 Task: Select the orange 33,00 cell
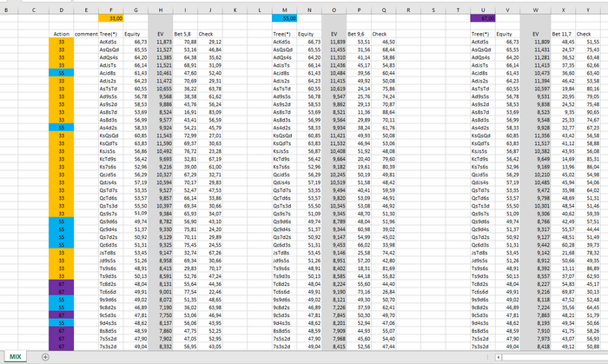tap(111, 18)
